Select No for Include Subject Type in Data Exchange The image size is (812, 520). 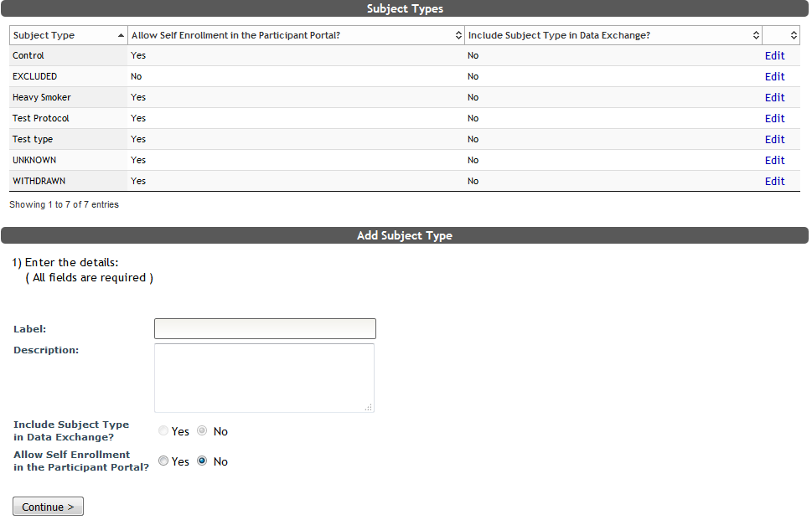point(201,430)
